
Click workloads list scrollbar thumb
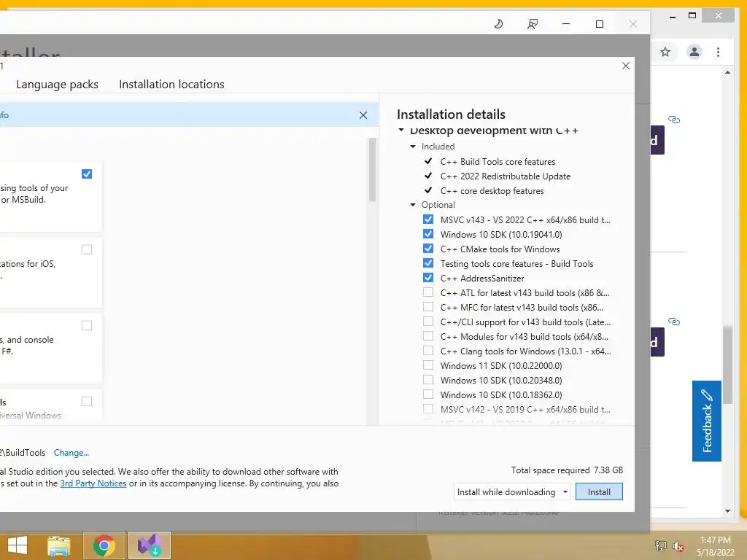[x=372, y=170]
